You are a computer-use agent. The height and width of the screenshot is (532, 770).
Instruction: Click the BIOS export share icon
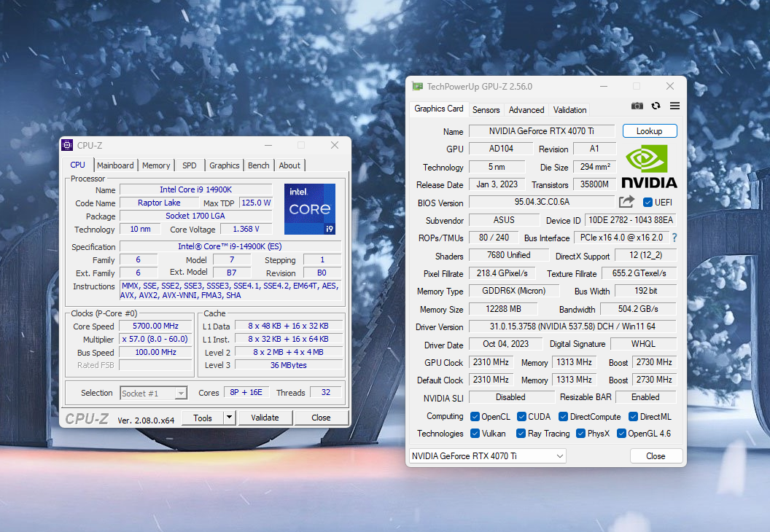click(626, 202)
